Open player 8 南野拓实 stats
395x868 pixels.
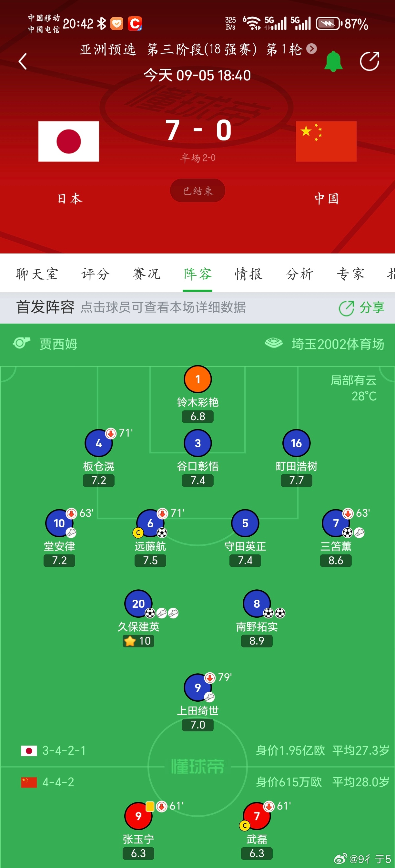257,604
